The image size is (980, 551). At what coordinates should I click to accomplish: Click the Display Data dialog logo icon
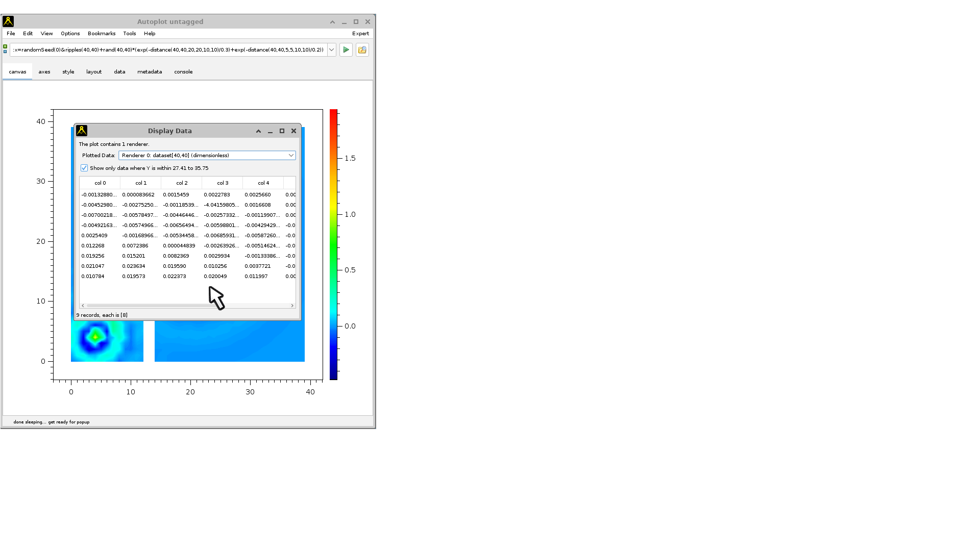(x=82, y=131)
